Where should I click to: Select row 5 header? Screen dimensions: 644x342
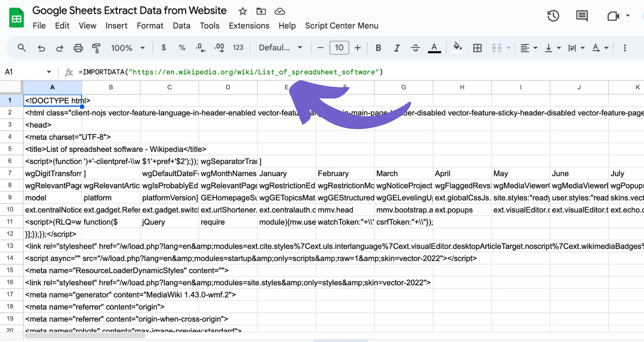click(10, 149)
